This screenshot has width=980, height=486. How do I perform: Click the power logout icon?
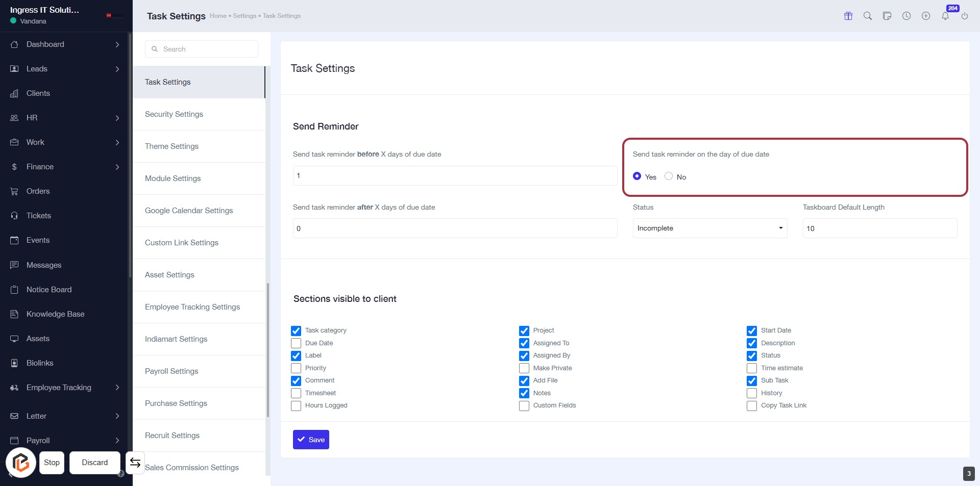965,16
